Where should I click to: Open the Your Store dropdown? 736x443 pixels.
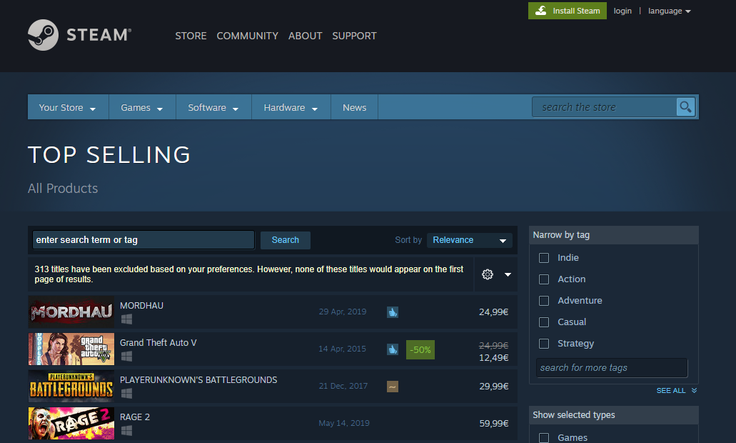(68, 107)
